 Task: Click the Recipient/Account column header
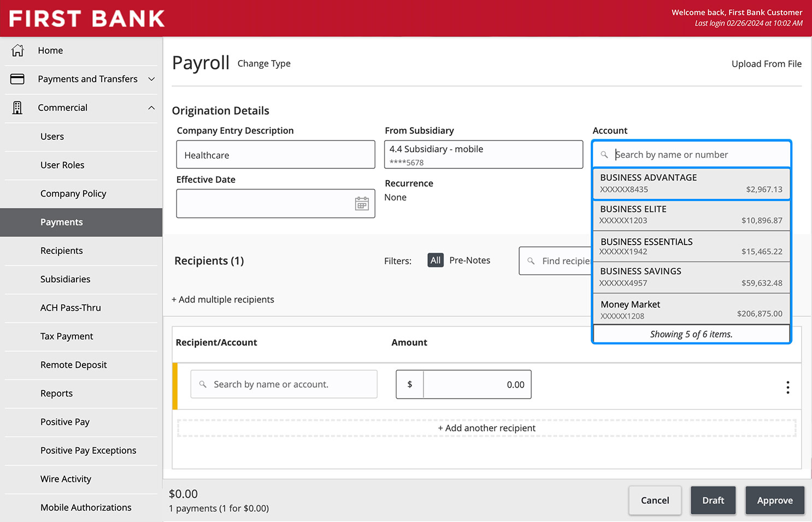[216, 342]
